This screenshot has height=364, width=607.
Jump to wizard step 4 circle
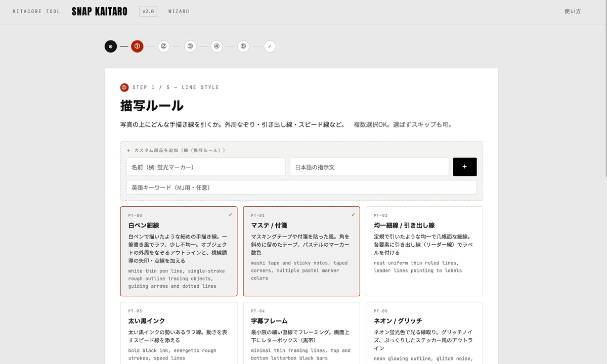click(216, 47)
